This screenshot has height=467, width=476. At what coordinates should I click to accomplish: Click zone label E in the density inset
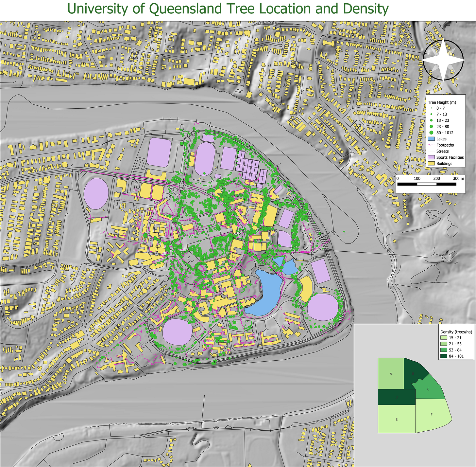tap(397, 419)
